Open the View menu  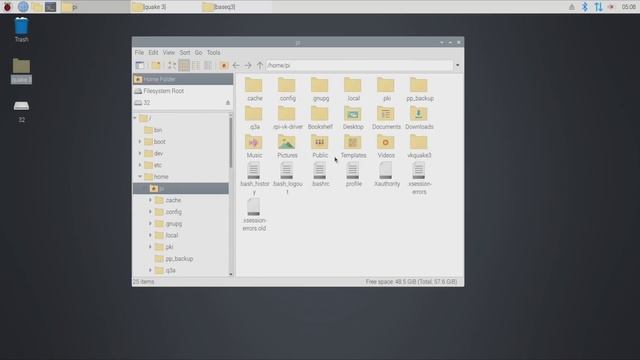click(x=169, y=53)
